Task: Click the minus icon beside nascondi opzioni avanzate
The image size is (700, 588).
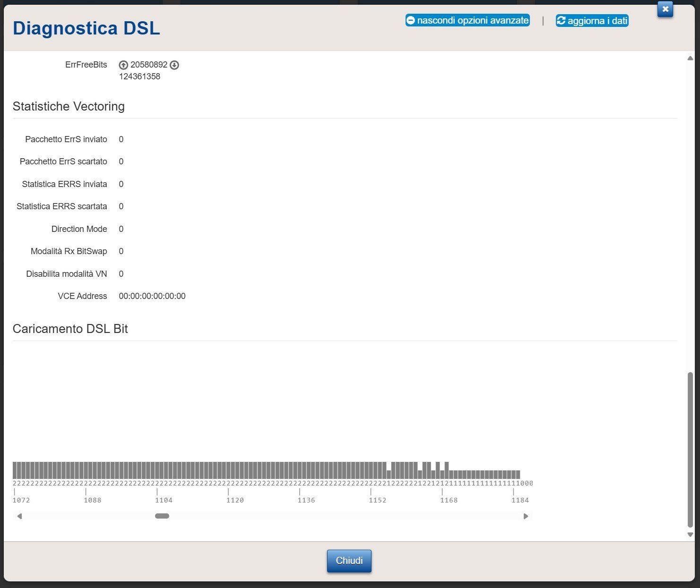Action: pos(411,21)
